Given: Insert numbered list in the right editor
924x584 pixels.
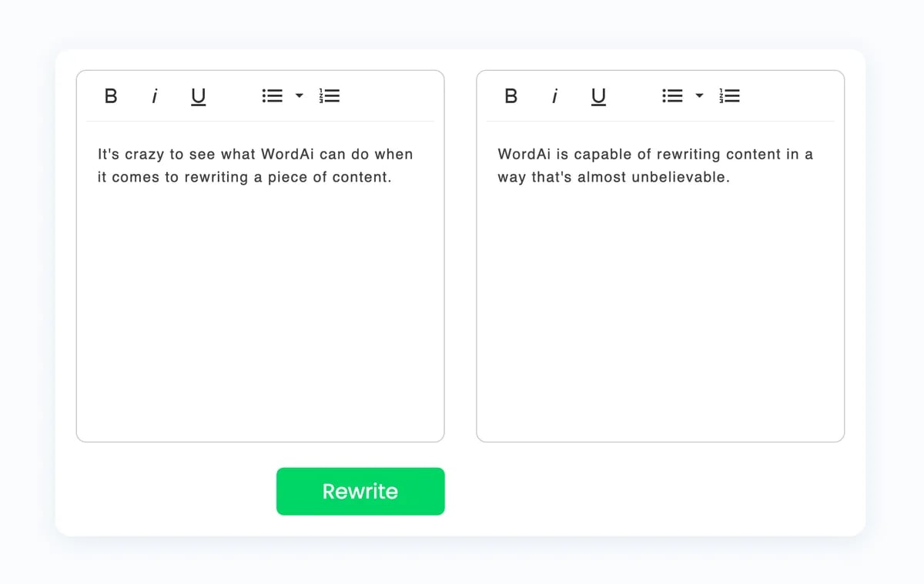Looking at the screenshot, I should pos(730,96).
